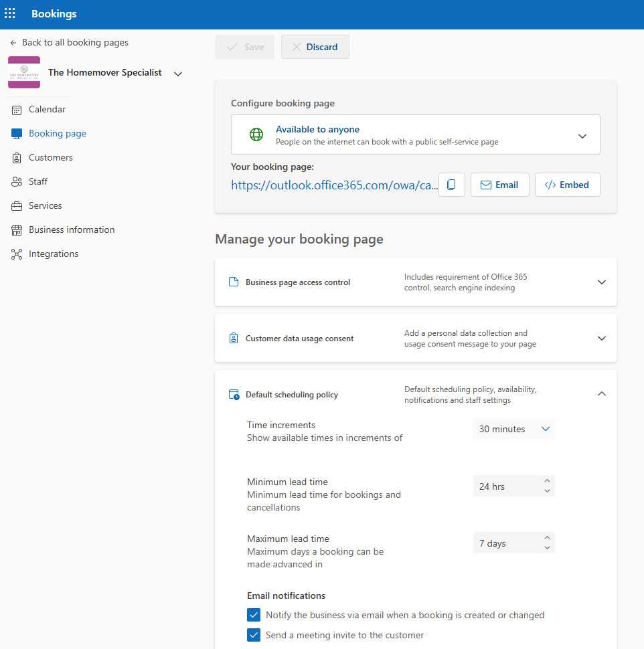
Task: Click the Manage your booking page heading
Action: click(299, 240)
